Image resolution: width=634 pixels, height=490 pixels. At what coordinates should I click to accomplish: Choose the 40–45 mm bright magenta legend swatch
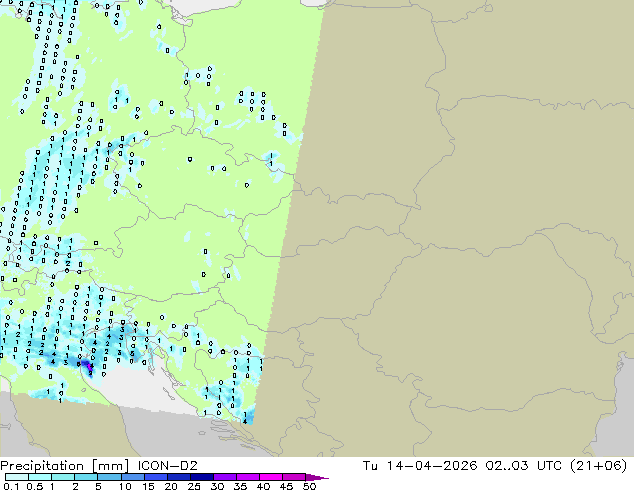(x=271, y=477)
